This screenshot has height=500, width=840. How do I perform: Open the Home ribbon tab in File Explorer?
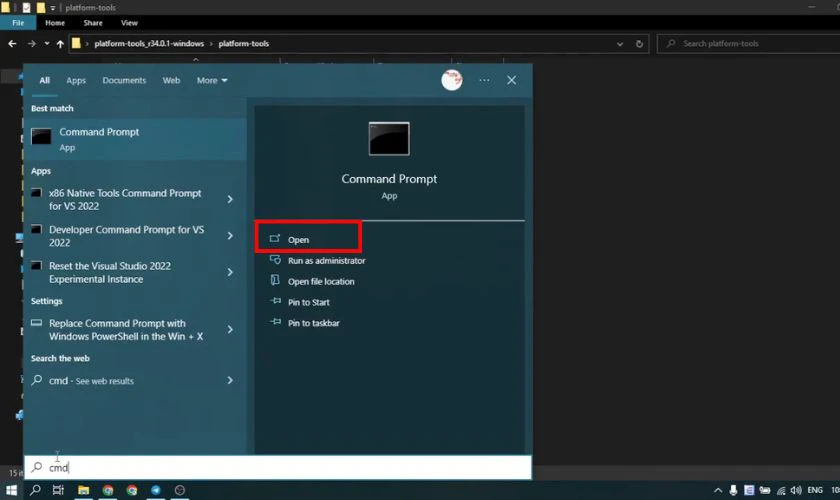tap(55, 23)
